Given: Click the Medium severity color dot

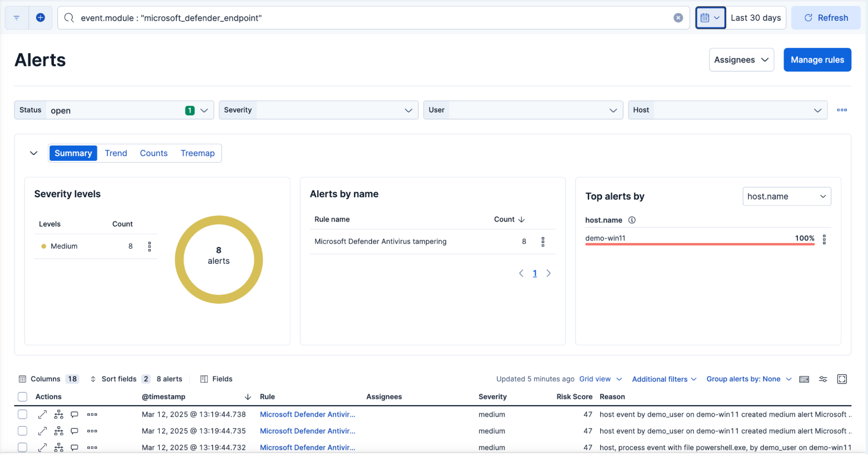Looking at the screenshot, I should tap(43, 246).
